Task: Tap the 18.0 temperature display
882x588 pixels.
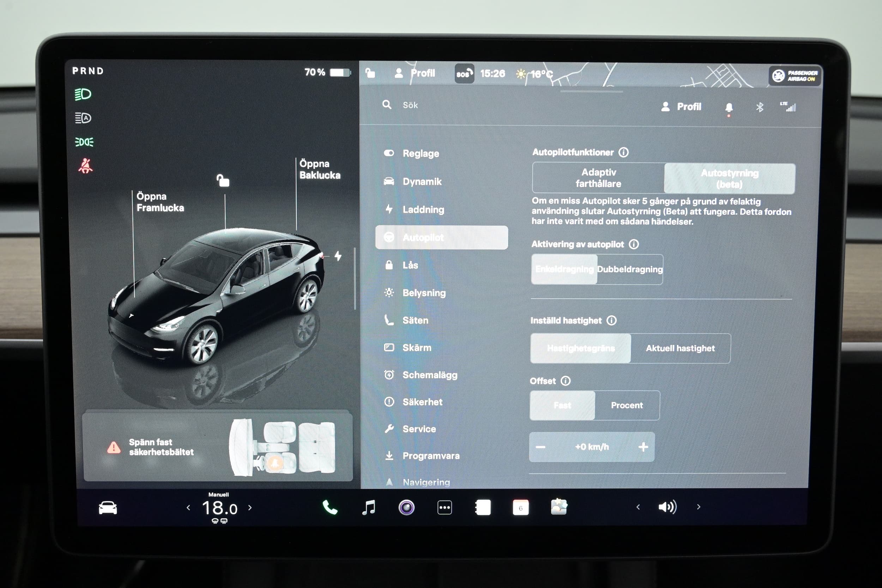Action: coord(219,509)
